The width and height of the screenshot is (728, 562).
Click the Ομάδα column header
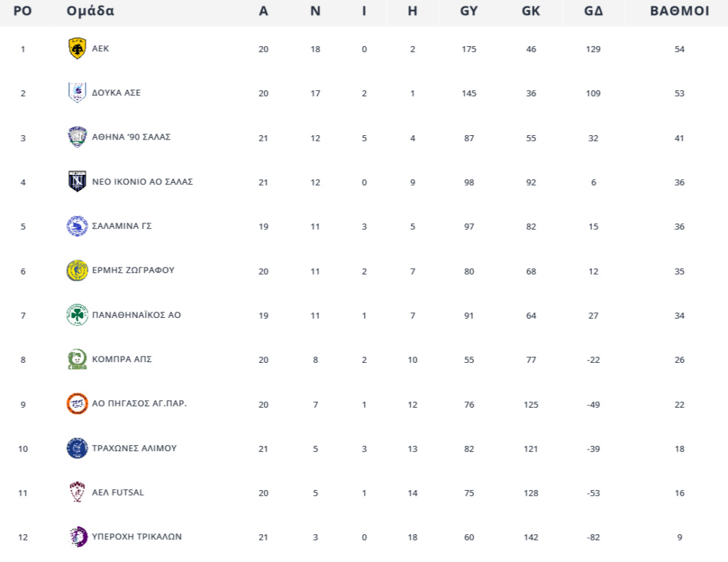pyautogui.click(x=90, y=11)
